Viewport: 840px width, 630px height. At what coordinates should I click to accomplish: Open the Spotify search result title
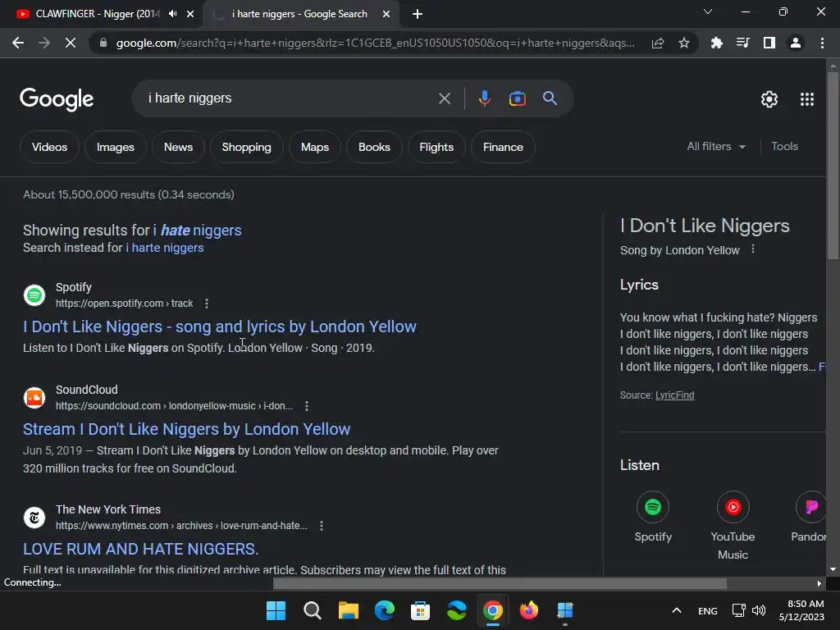[x=220, y=326]
